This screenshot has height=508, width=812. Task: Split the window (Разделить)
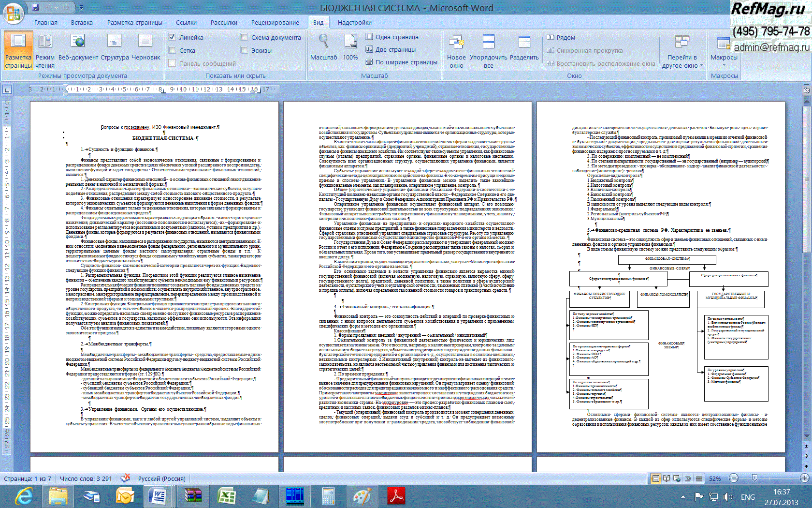tap(524, 48)
